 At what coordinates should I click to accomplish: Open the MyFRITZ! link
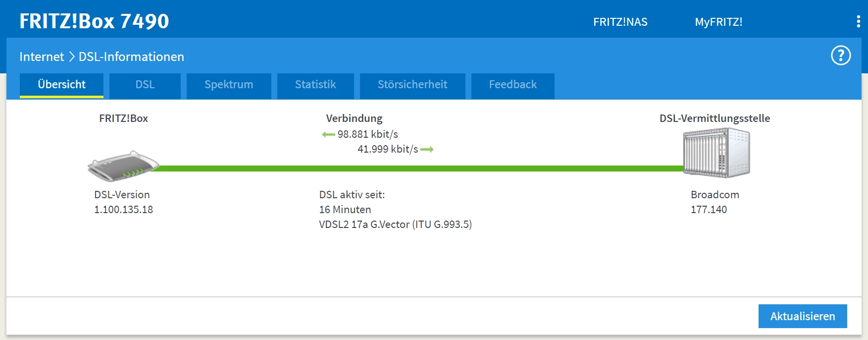(718, 22)
